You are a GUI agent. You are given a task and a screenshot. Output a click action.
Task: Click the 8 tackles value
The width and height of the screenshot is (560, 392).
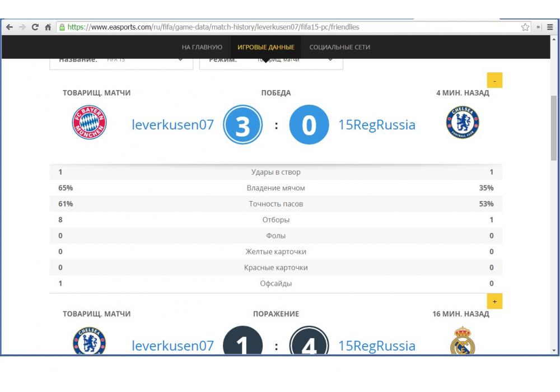click(60, 220)
